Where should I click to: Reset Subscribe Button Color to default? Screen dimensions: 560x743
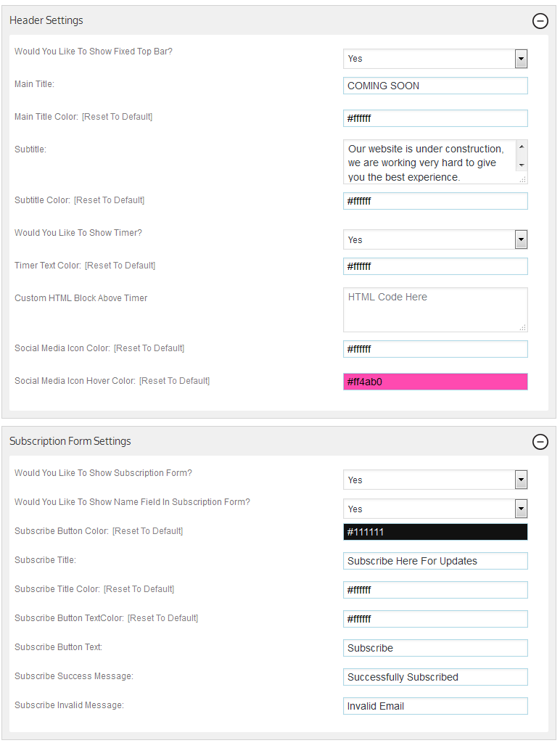[x=147, y=531]
